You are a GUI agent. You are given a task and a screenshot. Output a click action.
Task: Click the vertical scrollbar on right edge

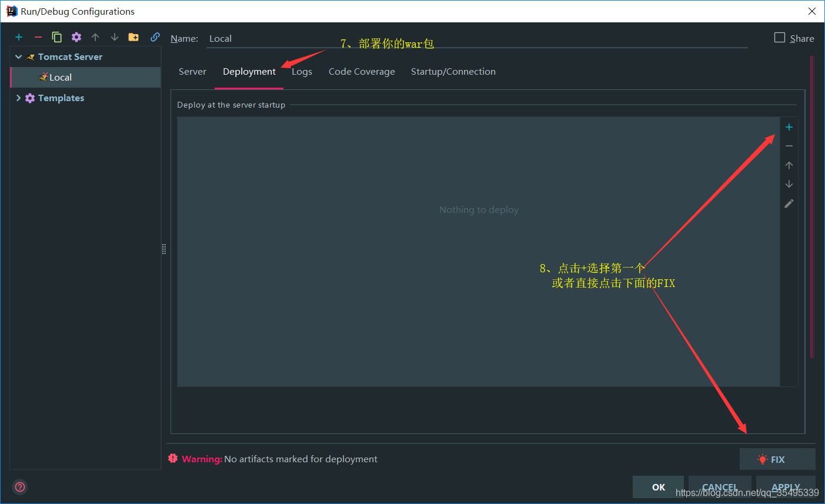tap(812, 206)
